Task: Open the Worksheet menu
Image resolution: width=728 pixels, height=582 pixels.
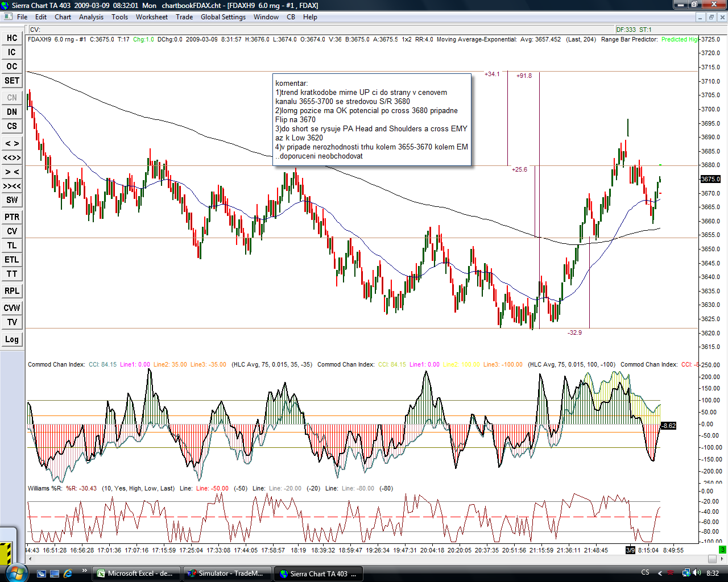Action: pos(152,17)
